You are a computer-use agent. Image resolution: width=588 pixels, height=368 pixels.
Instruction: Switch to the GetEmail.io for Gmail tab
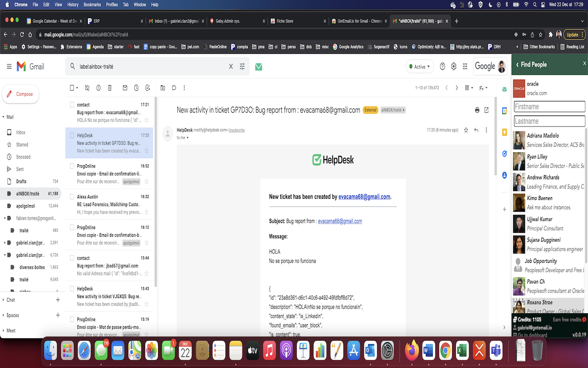tap(358, 21)
